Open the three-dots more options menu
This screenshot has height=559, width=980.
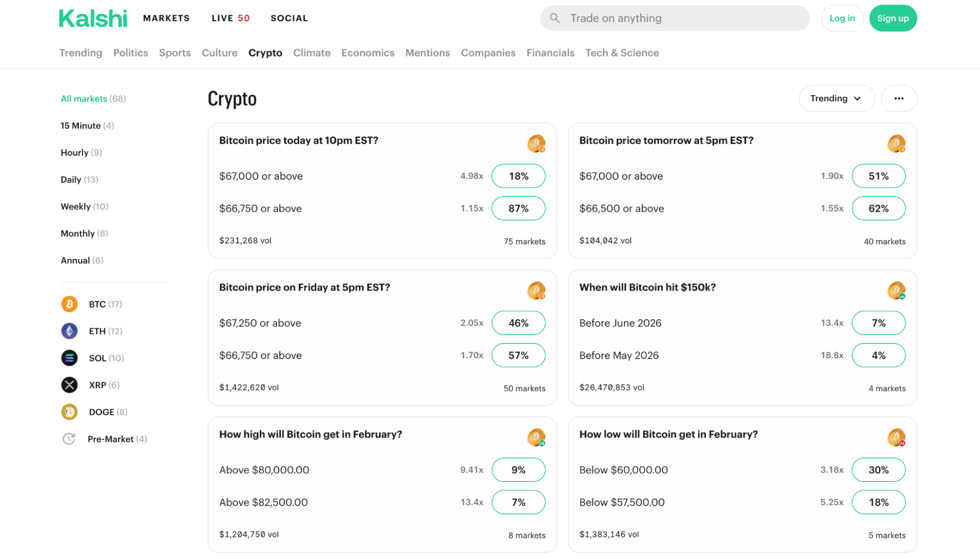coord(898,98)
